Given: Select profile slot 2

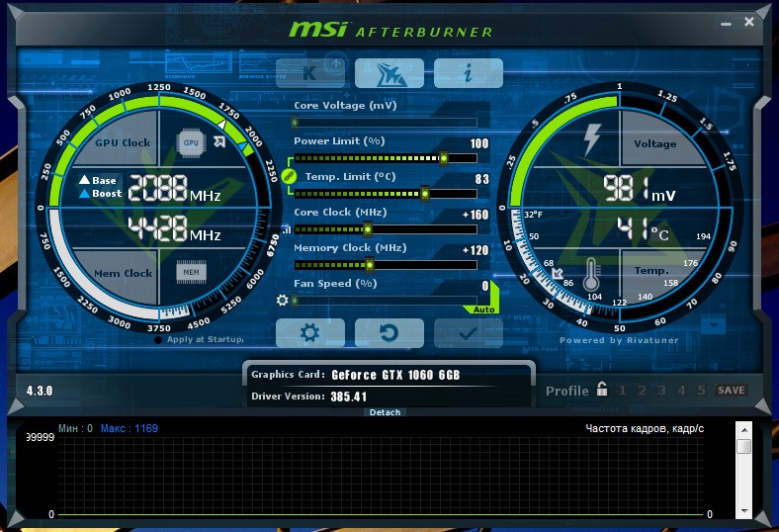Looking at the screenshot, I should click(x=642, y=391).
